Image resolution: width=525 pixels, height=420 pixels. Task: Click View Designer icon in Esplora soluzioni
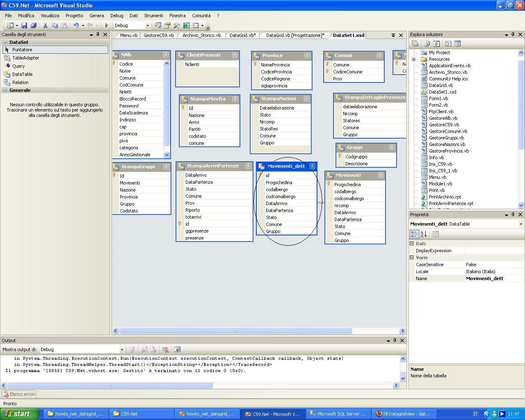pos(458,43)
